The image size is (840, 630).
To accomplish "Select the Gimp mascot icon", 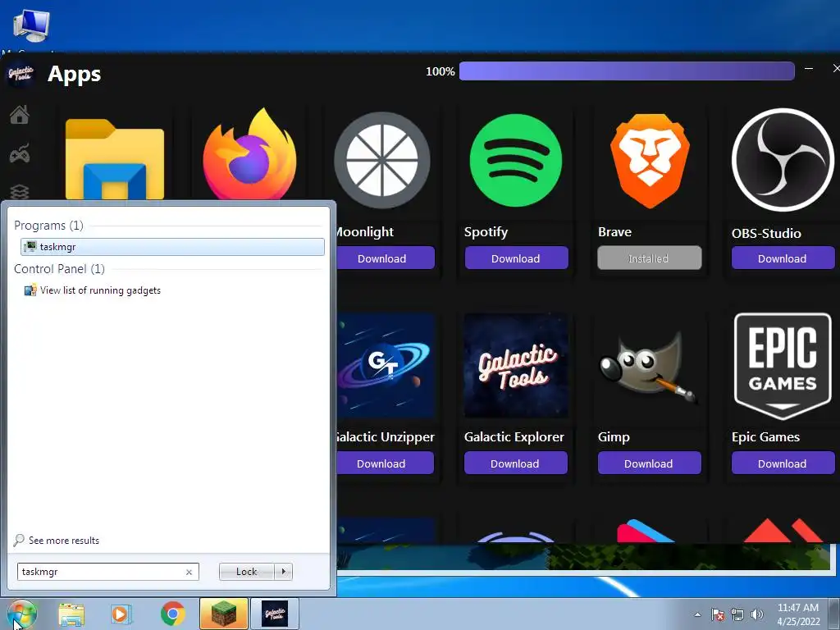I will (x=648, y=367).
